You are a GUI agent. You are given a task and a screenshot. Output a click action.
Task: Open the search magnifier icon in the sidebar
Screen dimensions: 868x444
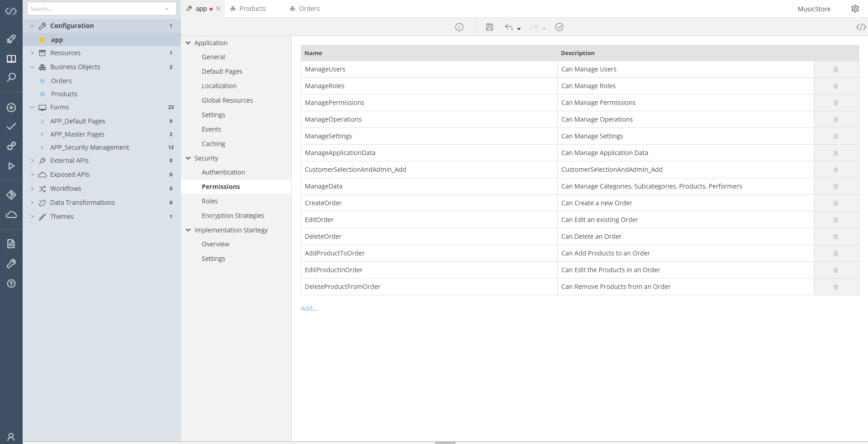tap(11, 77)
